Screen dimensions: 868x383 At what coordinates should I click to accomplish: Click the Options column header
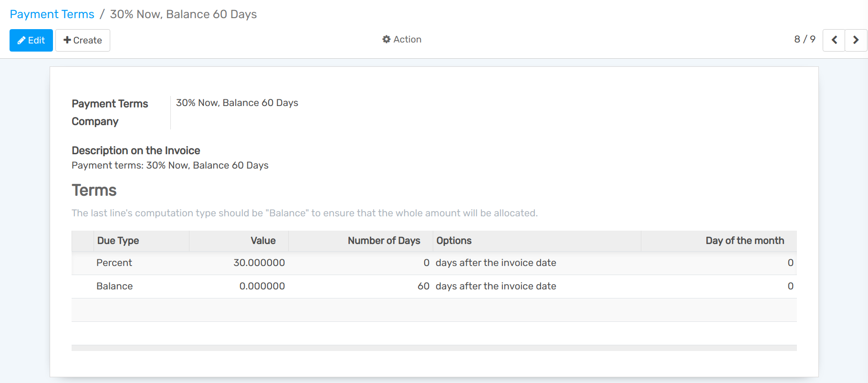pos(454,241)
